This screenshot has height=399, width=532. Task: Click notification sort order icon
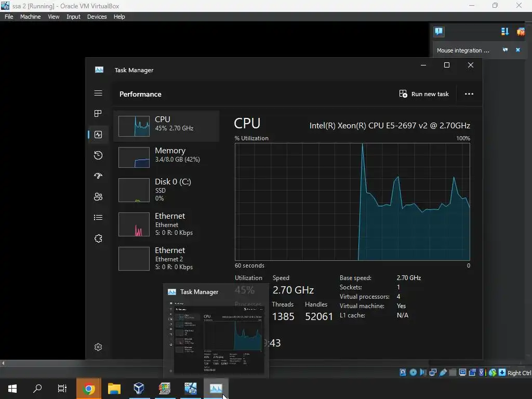point(505,32)
